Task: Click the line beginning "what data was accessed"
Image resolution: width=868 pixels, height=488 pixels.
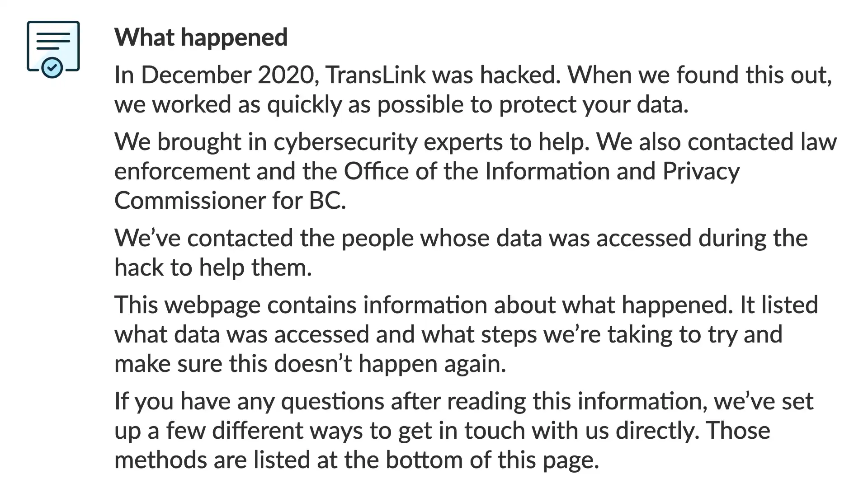Action: pos(448,334)
